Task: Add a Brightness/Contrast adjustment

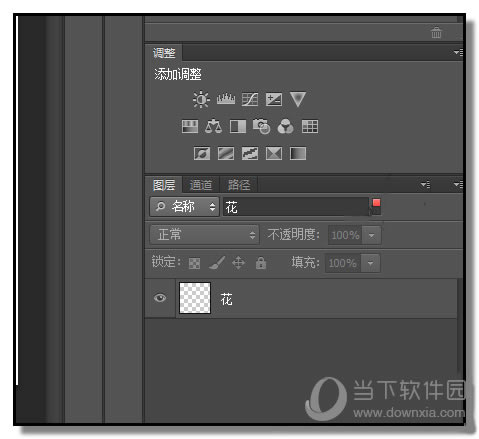Action: (201, 99)
